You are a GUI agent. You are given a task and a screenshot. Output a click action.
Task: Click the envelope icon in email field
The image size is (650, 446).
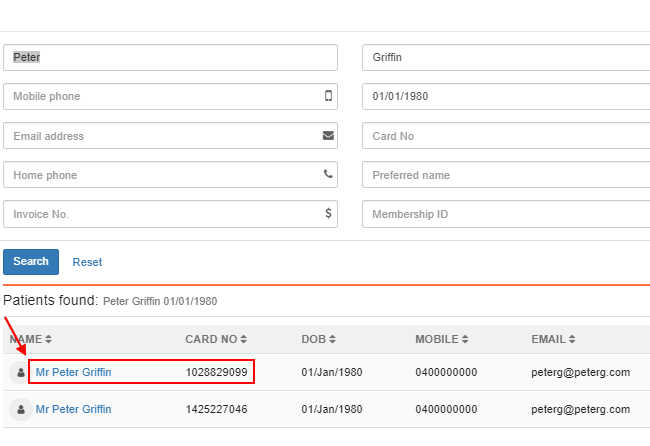(x=328, y=135)
